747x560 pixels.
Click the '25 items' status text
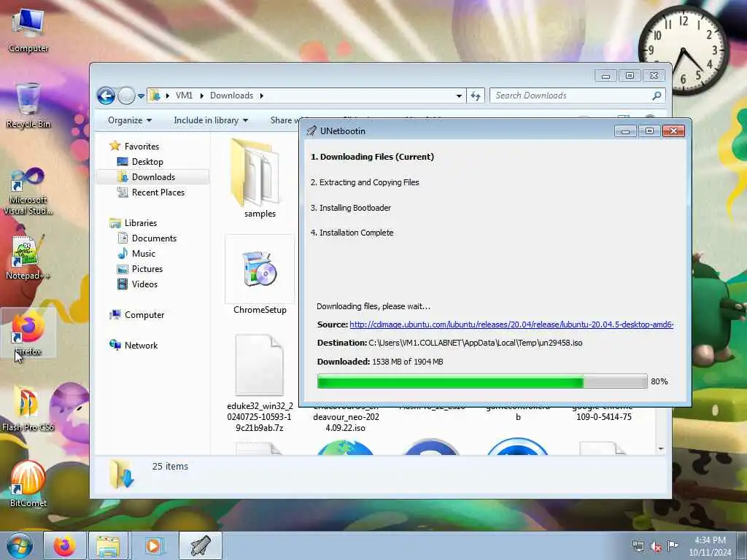pos(170,467)
